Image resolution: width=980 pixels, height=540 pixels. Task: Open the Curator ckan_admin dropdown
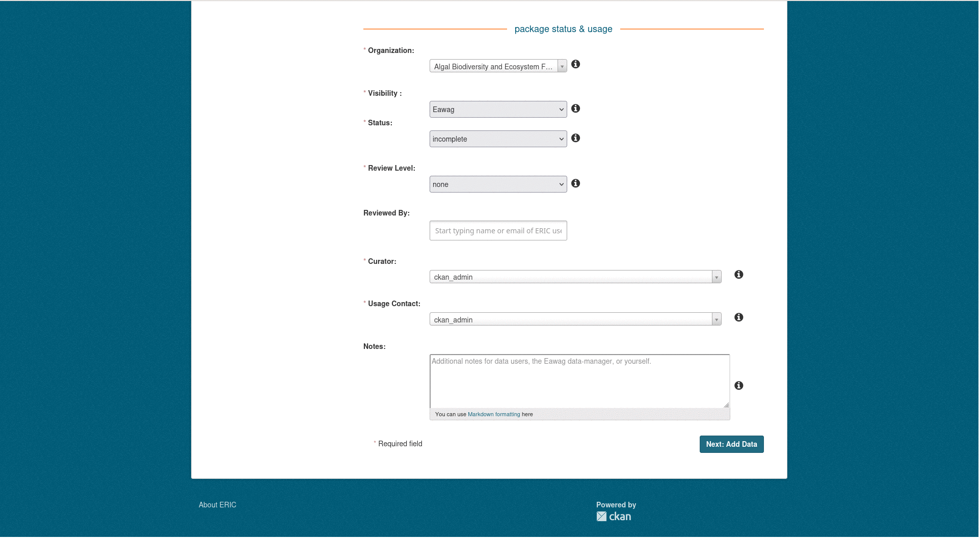click(x=575, y=277)
